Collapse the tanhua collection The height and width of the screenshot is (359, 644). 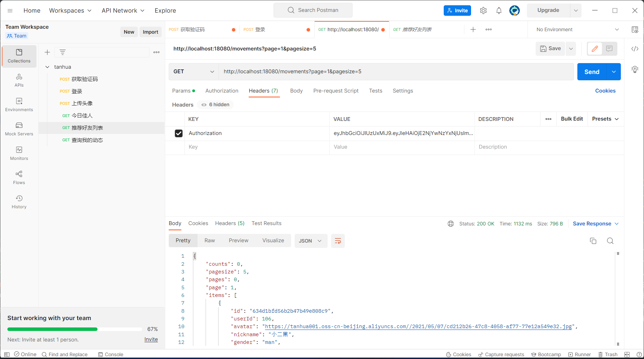point(47,67)
